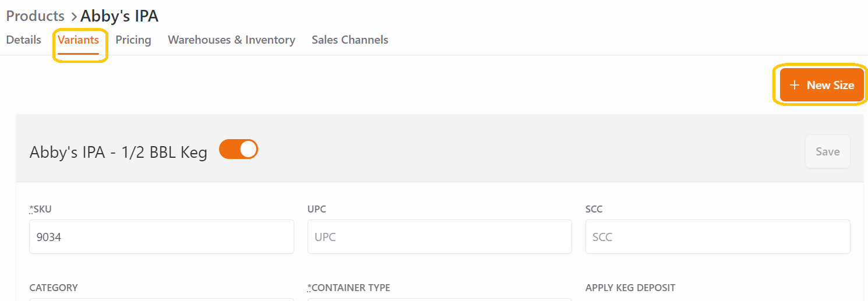Switch to the Pricing tab
Screen dimensions: 868x301
click(133, 40)
